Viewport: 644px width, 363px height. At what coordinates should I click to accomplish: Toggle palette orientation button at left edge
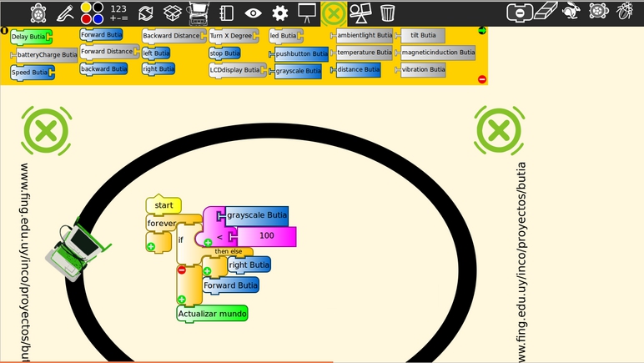pos(4,30)
